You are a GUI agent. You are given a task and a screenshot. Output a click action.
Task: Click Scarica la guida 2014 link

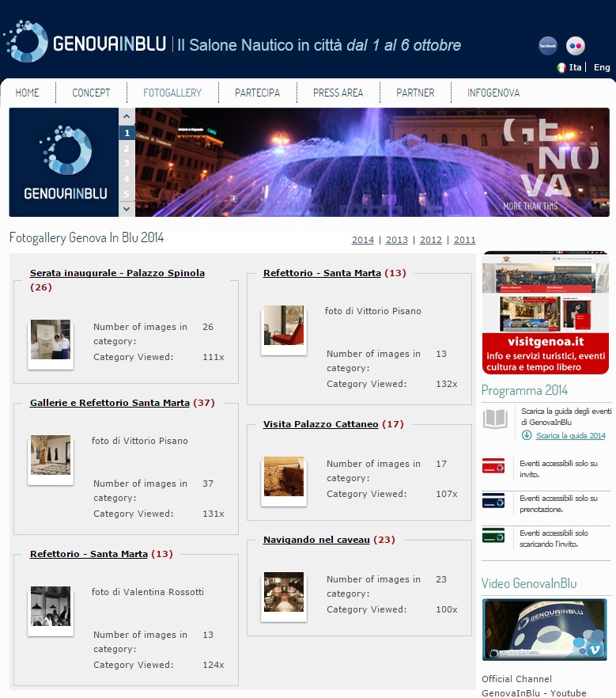pyautogui.click(x=571, y=436)
